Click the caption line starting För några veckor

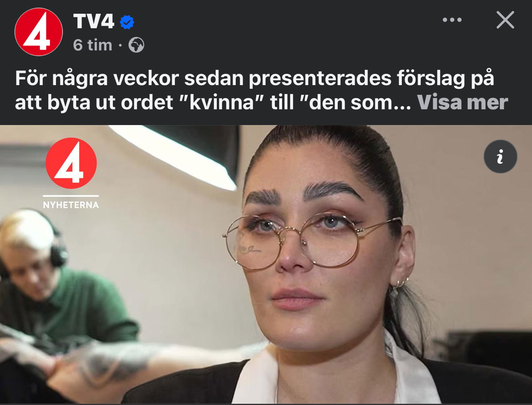point(255,78)
